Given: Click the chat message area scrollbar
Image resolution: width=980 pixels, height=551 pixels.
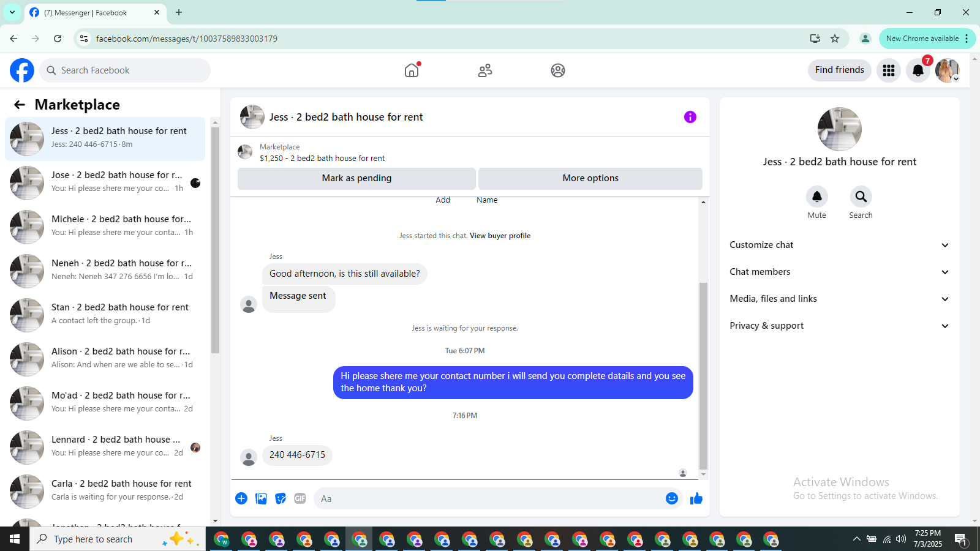Looking at the screenshot, I should 703,375.
